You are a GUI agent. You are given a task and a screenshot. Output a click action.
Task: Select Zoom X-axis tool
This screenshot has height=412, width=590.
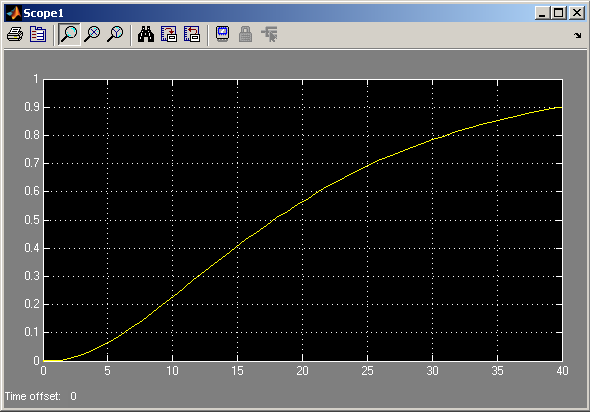point(92,34)
